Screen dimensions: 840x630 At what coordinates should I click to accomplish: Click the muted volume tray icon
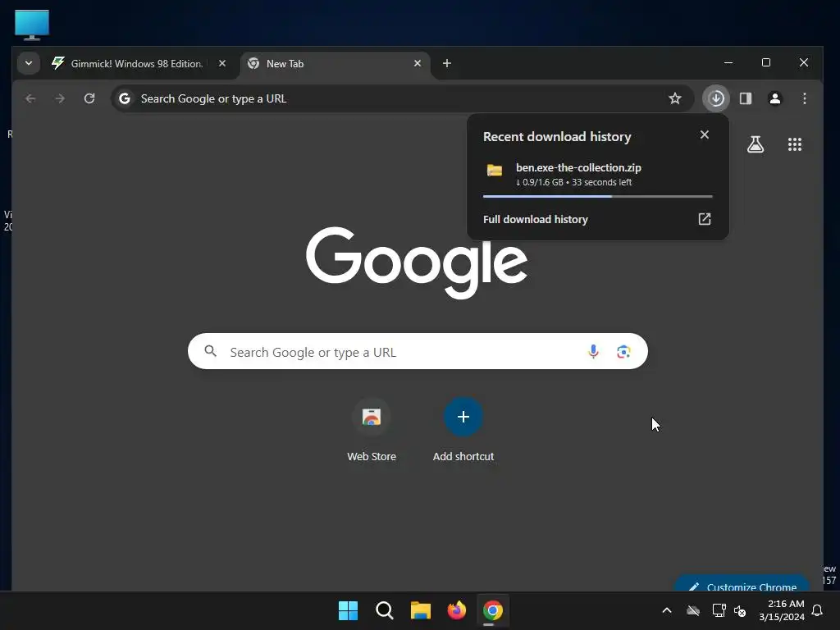click(741, 610)
